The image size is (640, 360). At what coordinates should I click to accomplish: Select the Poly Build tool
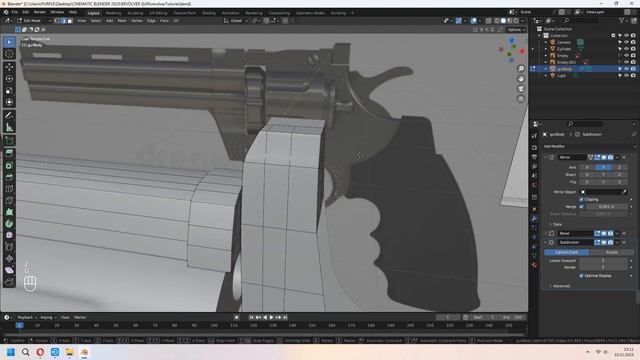coord(9,212)
